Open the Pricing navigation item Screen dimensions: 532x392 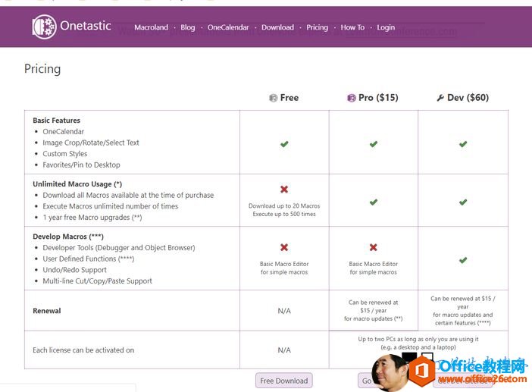point(318,27)
